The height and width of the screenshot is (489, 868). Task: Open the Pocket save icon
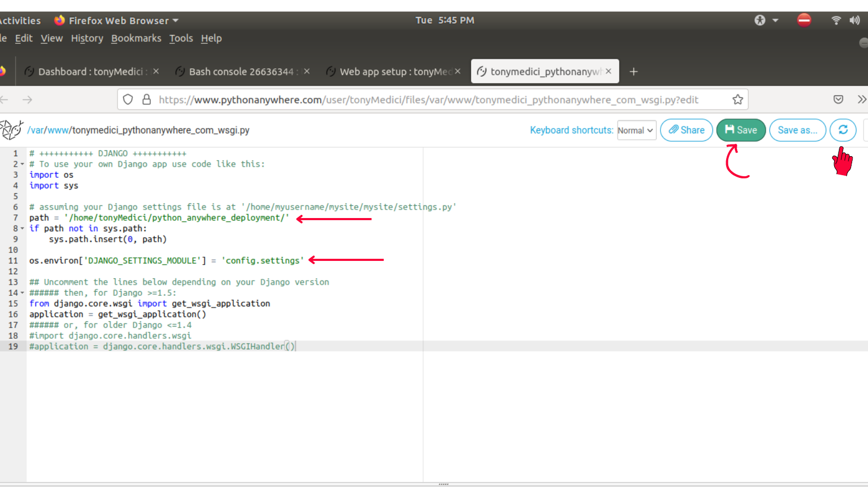[838, 99]
